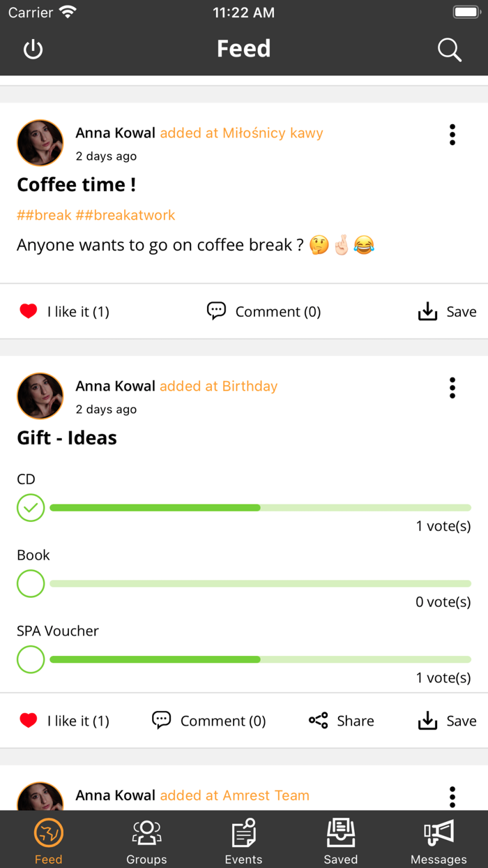Screen dimensions: 488x868
Task: Go to the Events tab
Action: point(243,840)
